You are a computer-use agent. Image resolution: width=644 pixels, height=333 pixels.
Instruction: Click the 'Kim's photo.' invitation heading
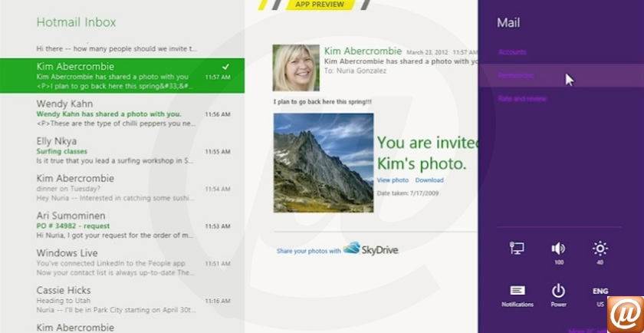(422, 164)
